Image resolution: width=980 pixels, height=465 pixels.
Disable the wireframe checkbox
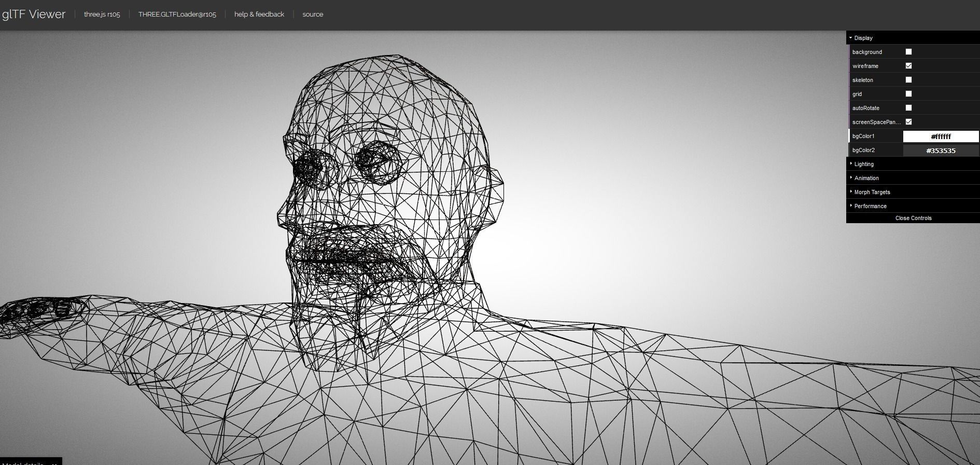(x=908, y=66)
